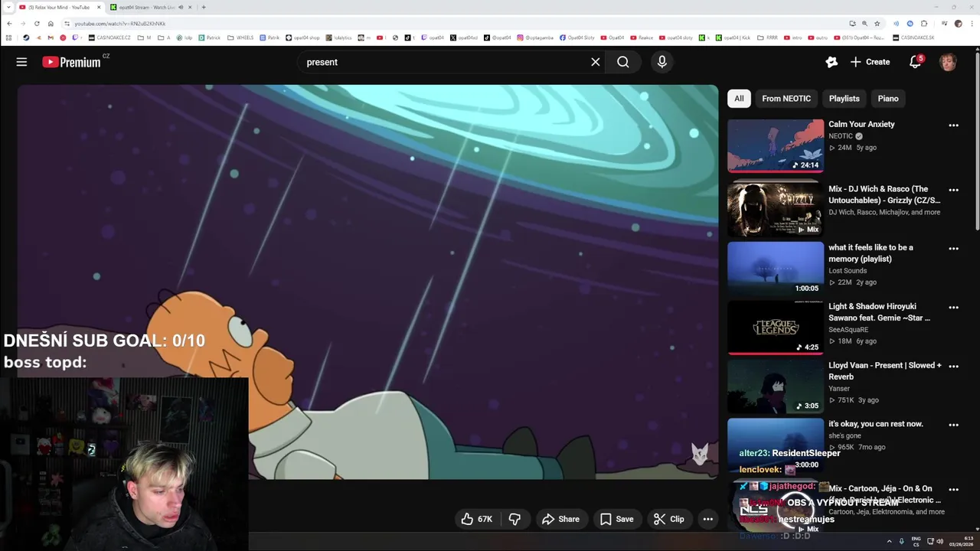Select the 'Piano' filter chip
Screen dimensions: 980x551
point(888,98)
